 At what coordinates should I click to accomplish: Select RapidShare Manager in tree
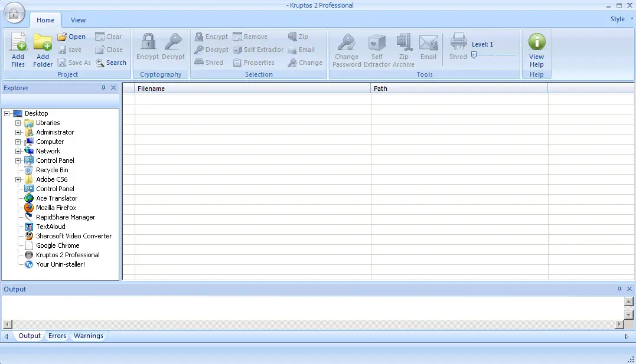(66, 217)
